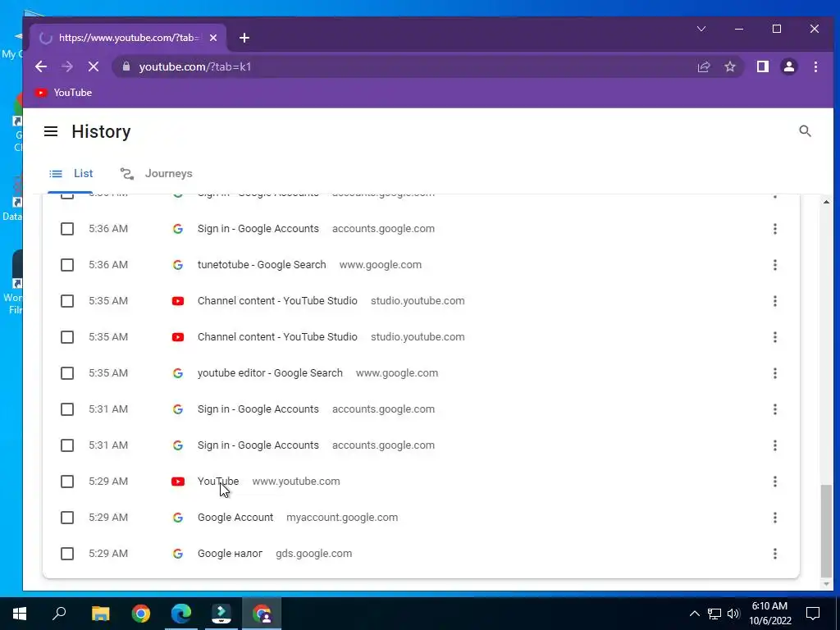Search history with magnifier icon
The height and width of the screenshot is (630, 840).
pos(805,131)
